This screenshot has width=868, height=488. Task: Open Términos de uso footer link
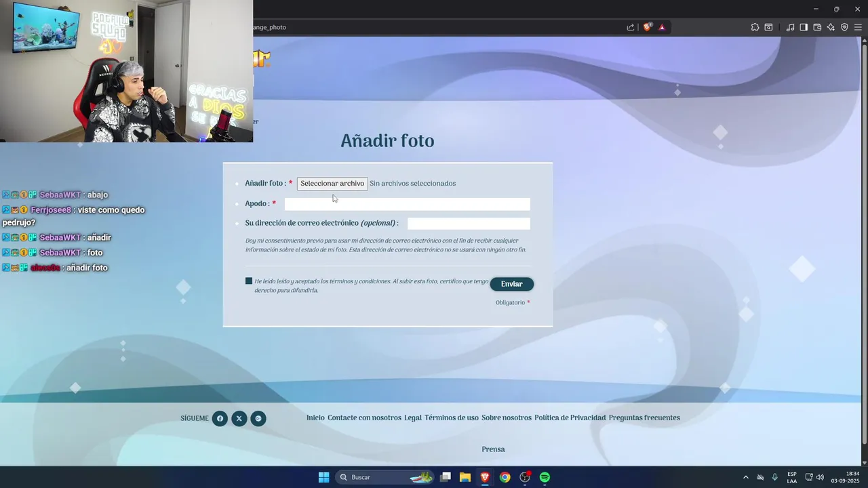[452, 418]
